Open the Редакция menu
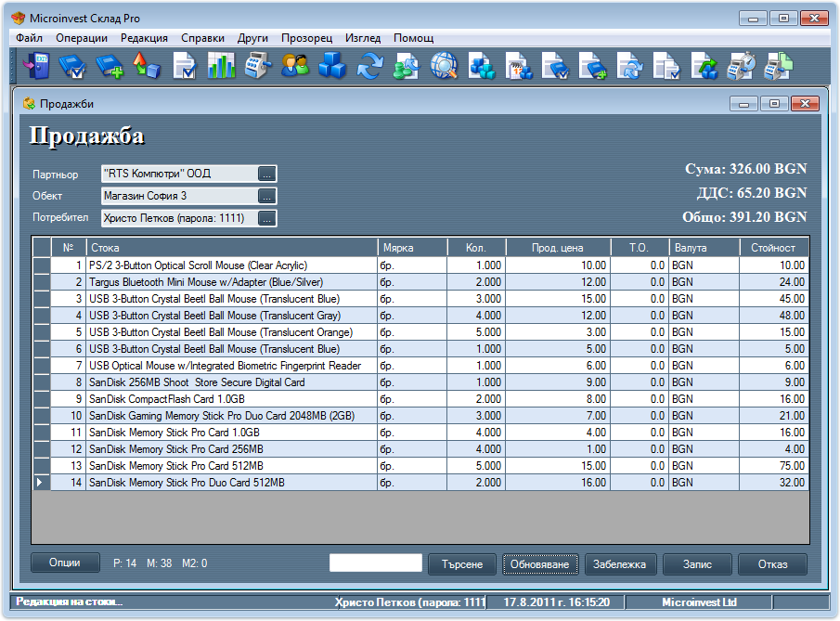Image resolution: width=840 pixels, height=621 pixels. pyautogui.click(x=144, y=38)
